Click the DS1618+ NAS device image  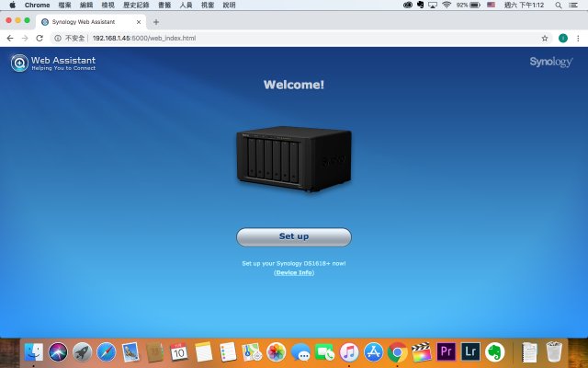294,159
